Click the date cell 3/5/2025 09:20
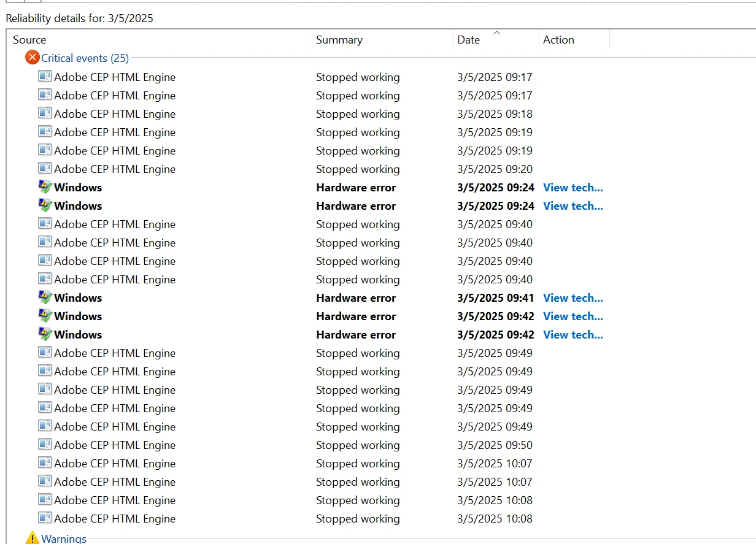 495,169
